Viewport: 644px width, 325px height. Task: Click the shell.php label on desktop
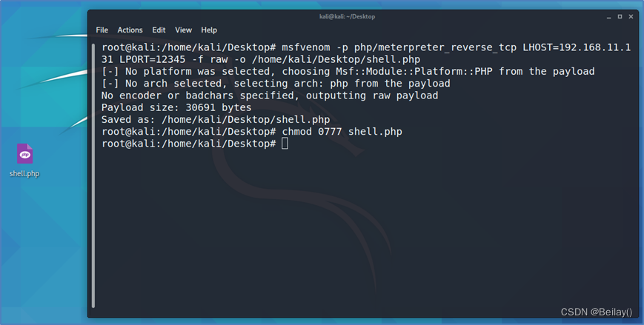pyautogui.click(x=24, y=173)
